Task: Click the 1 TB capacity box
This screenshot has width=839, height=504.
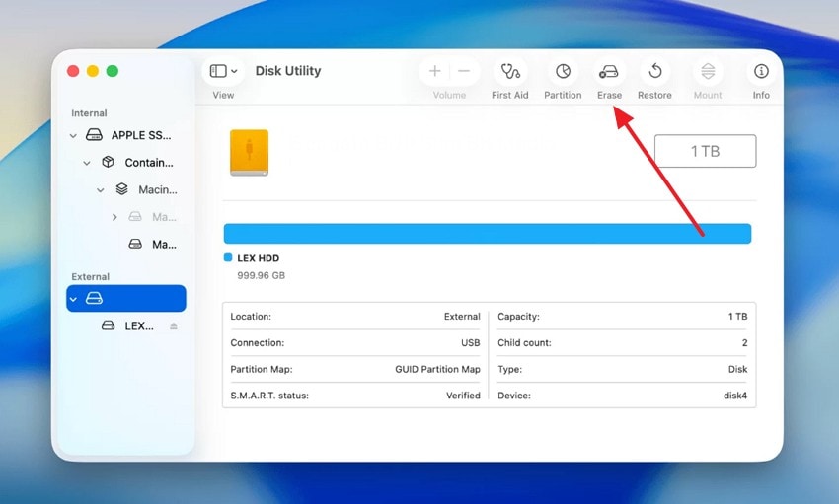Action: [x=705, y=151]
